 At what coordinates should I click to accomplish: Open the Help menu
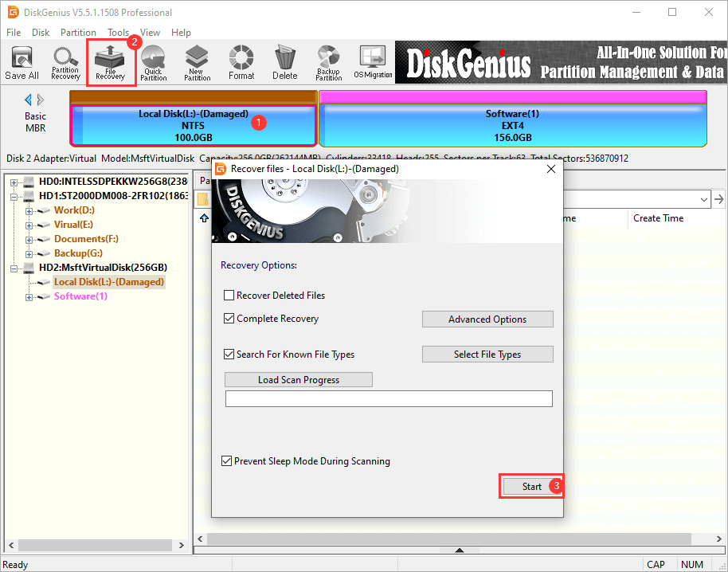[x=181, y=33]
